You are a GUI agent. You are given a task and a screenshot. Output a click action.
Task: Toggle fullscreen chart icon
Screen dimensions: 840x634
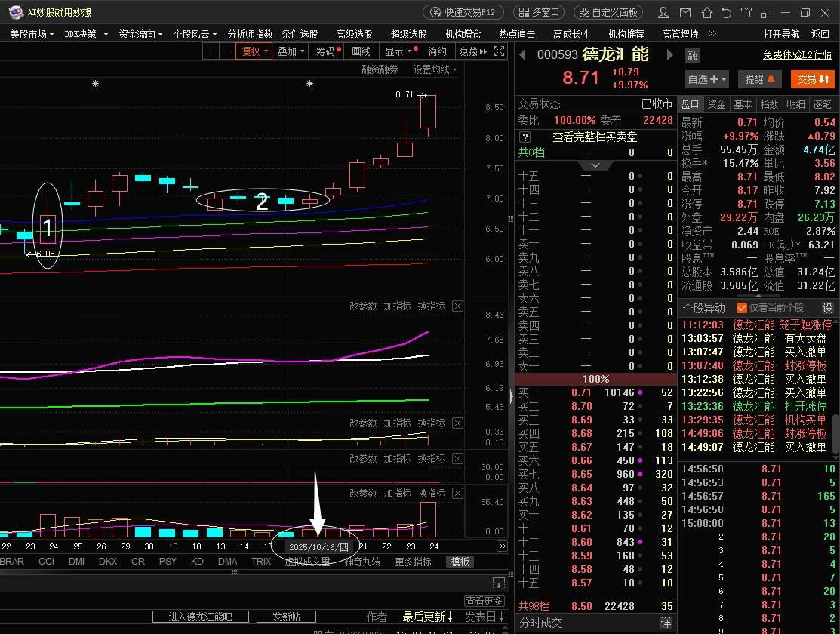(500, 51)
